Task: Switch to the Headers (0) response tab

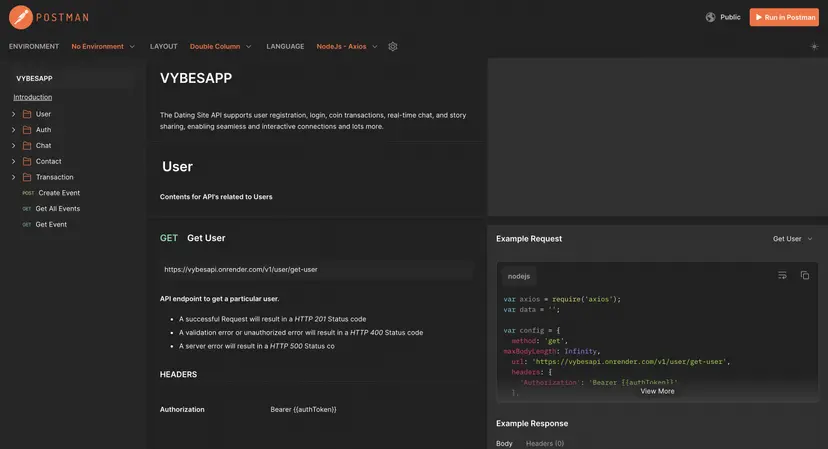Action: (545, 443)
